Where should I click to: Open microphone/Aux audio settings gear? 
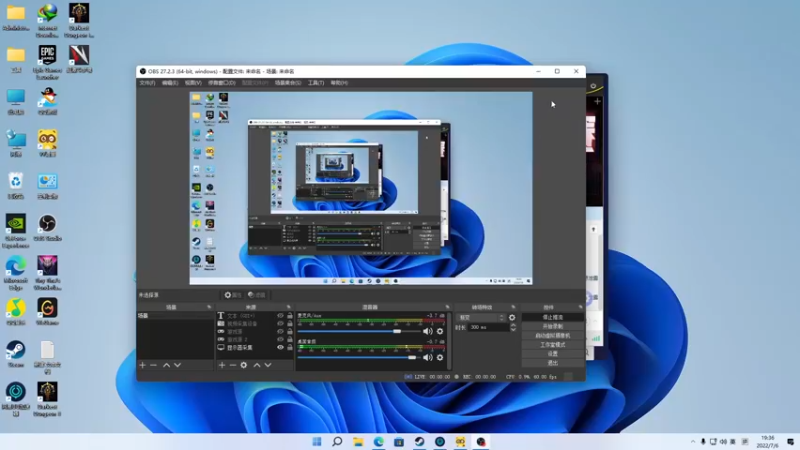point(440,332)
